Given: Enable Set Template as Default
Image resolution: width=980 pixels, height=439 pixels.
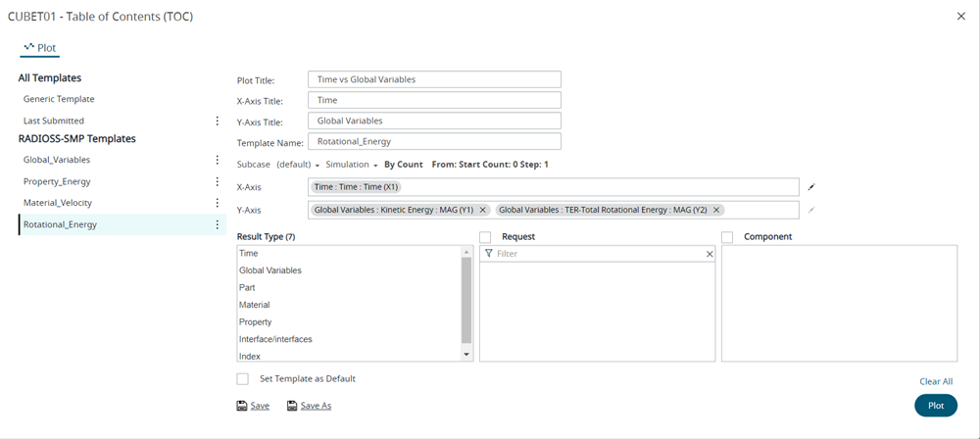Looking at the screenshot, I should tap(243, 379).
